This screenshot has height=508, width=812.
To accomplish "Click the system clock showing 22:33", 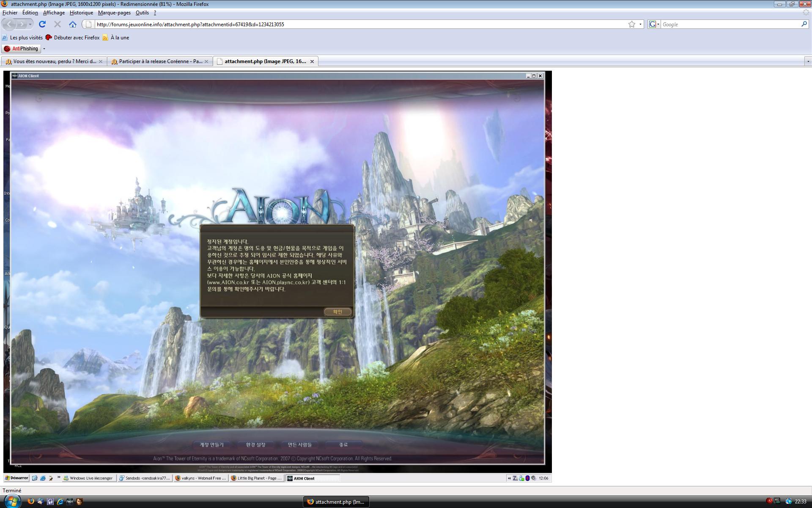I will [801, 502].
